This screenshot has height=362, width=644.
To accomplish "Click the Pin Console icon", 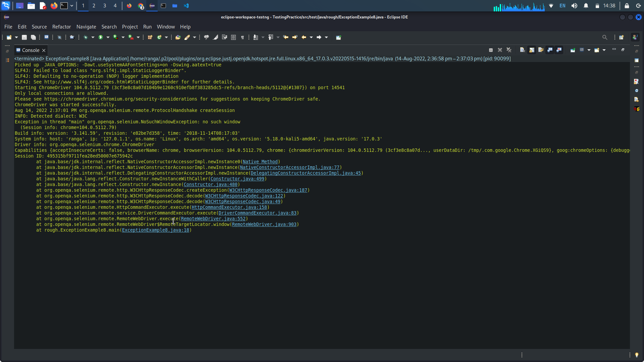I will coord(573,50).
